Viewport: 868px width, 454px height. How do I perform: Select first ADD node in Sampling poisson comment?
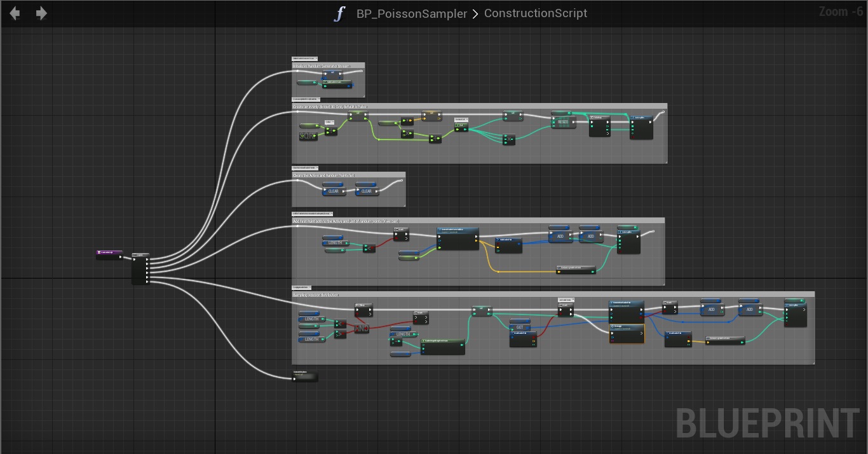[712, 310]
